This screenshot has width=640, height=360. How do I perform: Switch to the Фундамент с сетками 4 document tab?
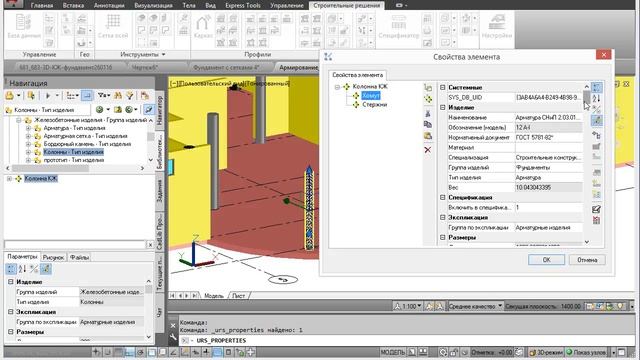[x=227, y=67]
